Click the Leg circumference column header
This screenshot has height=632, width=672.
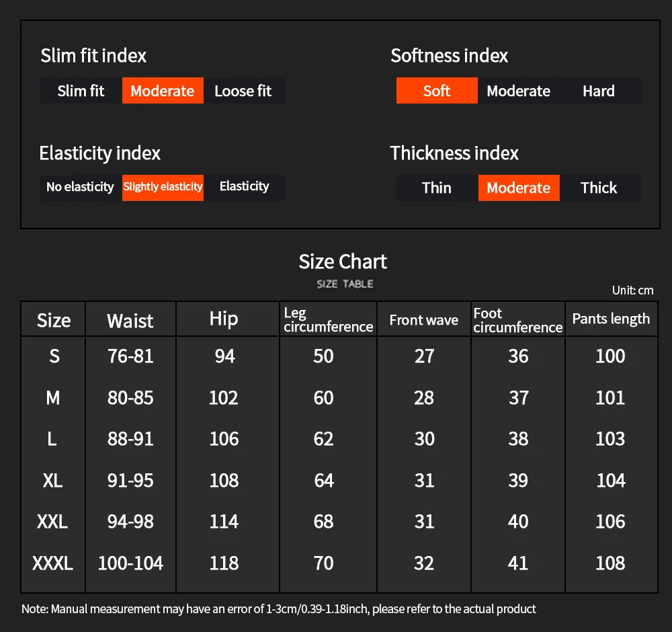(x=328, y=319)
